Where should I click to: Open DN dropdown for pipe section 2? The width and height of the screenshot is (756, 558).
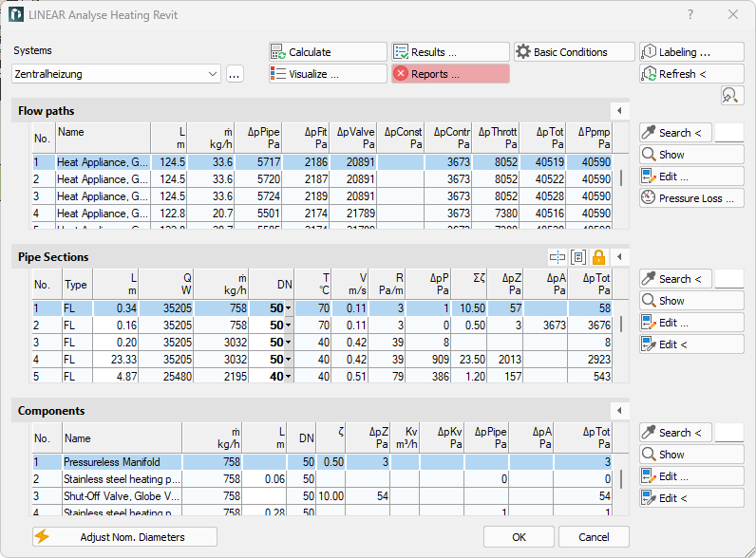coord(289,325)
